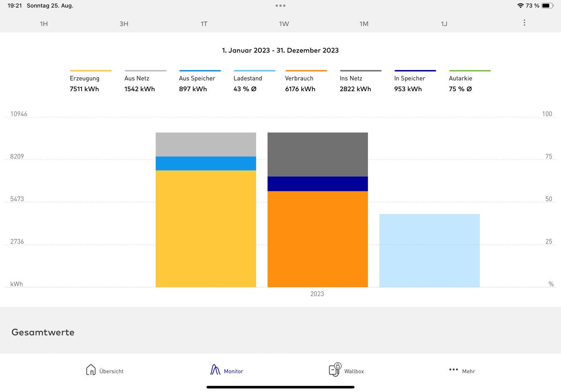Click the yellow Erzeugung bar segment
Screen dimensions: 561x392
tap(206, 229)
